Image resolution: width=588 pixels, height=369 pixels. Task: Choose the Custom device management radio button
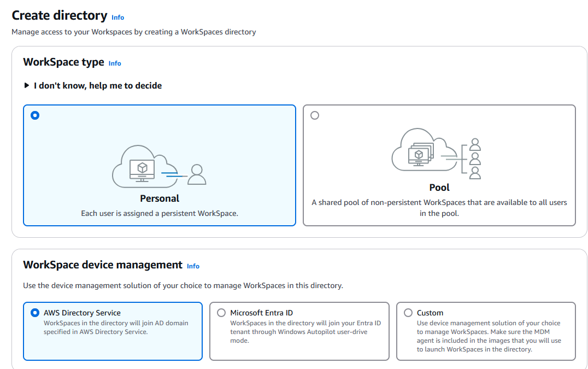(408, 313)
